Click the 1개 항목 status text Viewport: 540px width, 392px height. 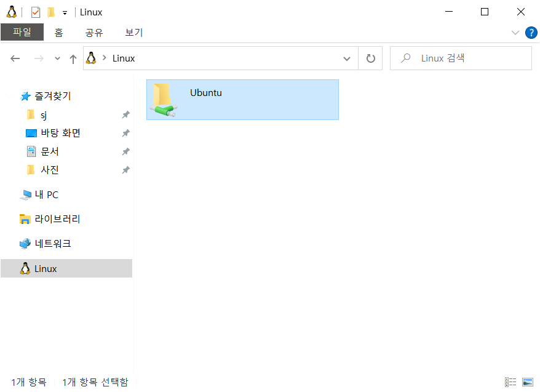pos(29,382)
